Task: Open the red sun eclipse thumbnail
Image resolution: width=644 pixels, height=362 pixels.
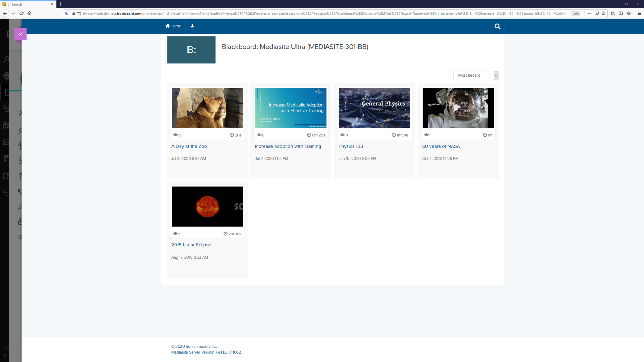Action: [207, 206]
